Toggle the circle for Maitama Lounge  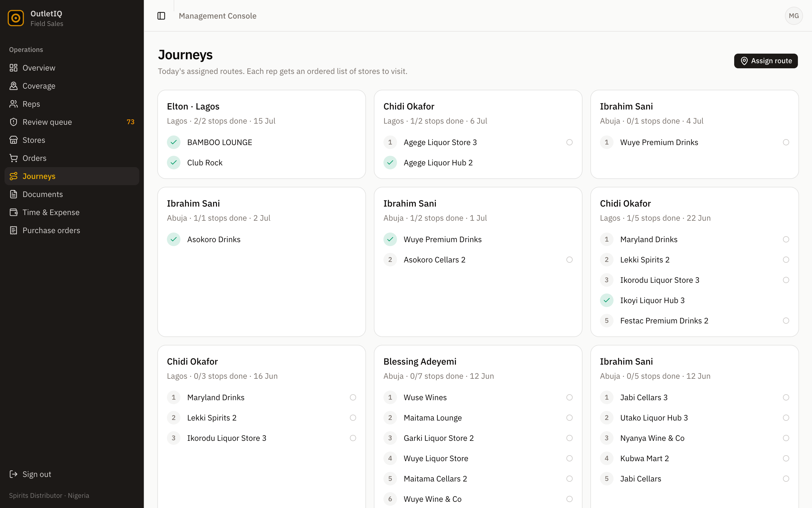(x=570, y=418)
